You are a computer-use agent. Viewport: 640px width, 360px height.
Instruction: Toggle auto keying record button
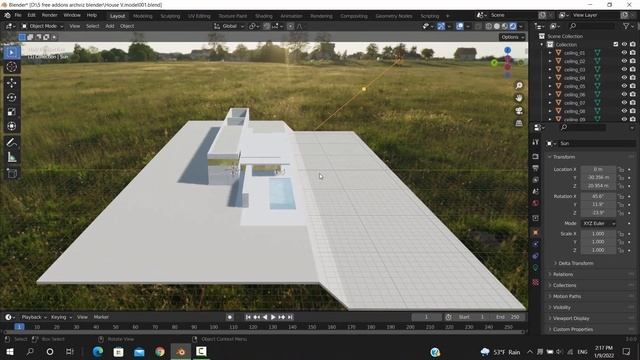pos(230,317)
